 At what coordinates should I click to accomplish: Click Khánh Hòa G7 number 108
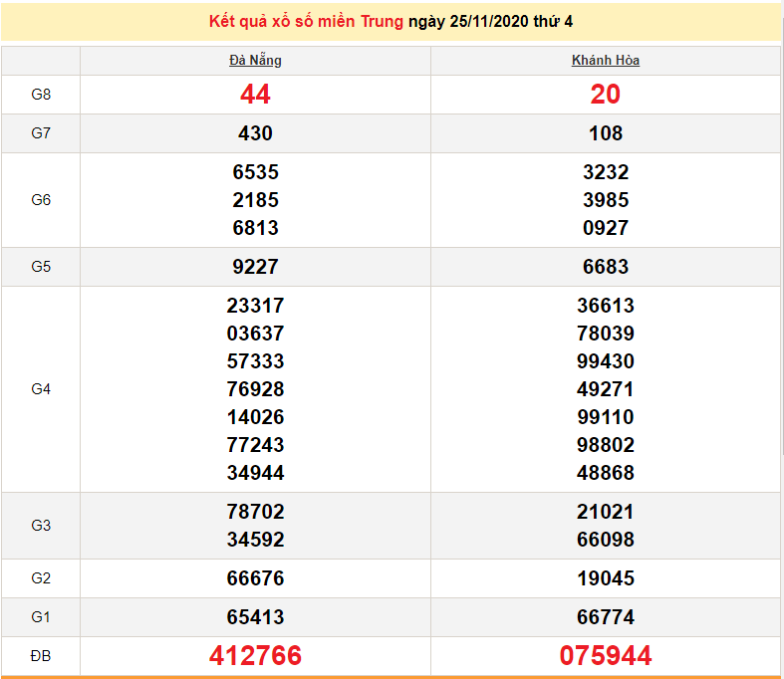(x=605, y=133)
